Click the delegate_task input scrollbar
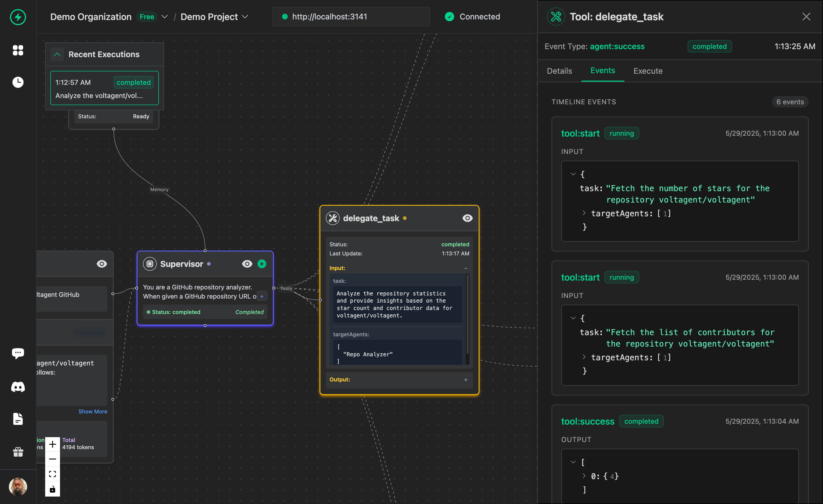The height and width of the screenshot is (504, 823). tap(468, 314)
